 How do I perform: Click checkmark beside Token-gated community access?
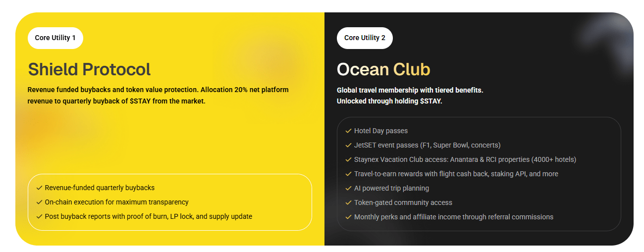(x=349, y=202)
